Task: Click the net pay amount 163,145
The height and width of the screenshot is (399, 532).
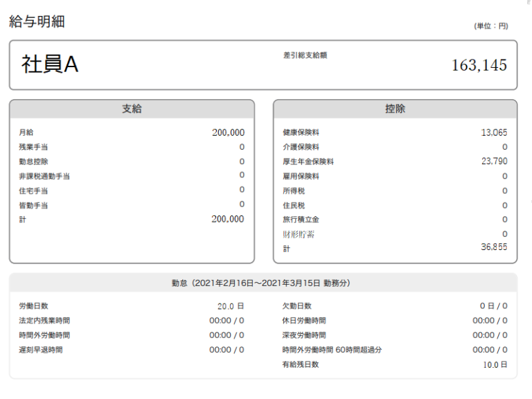Action: pos(479,65)
